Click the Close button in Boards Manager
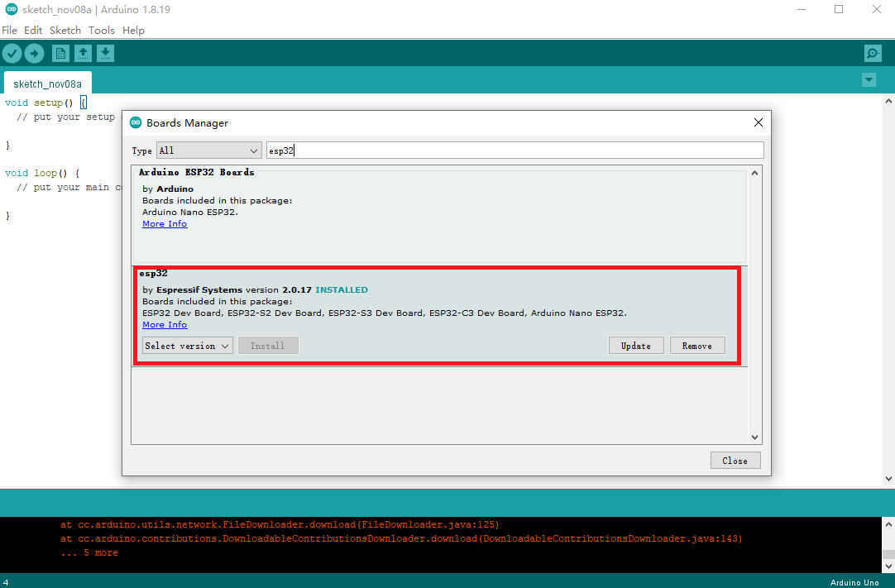This screenshot has width=895, height=588. [x=735, y=461]
